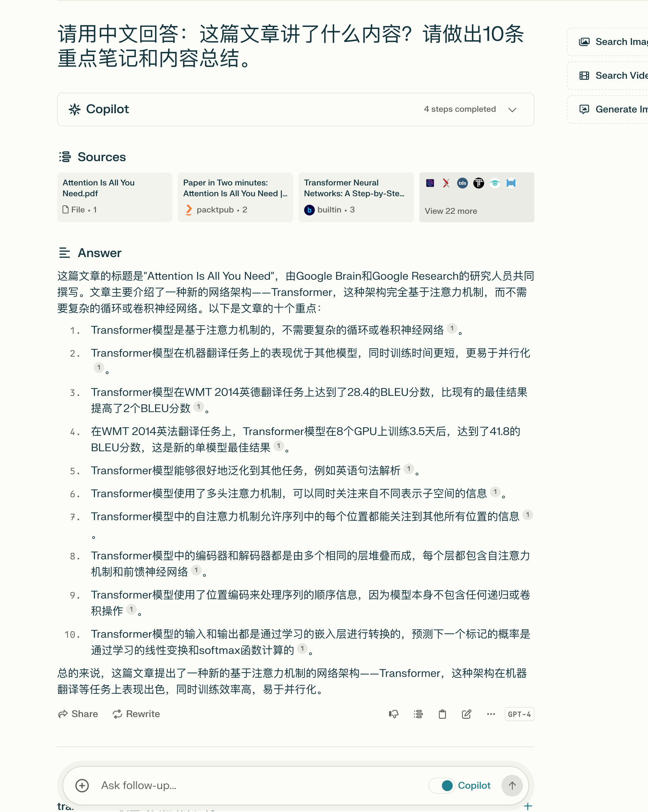Image resolution: width=648 pixels, height=812 pixels.
Task: Click citation 1 after point 1
Action: click(452, 328)
